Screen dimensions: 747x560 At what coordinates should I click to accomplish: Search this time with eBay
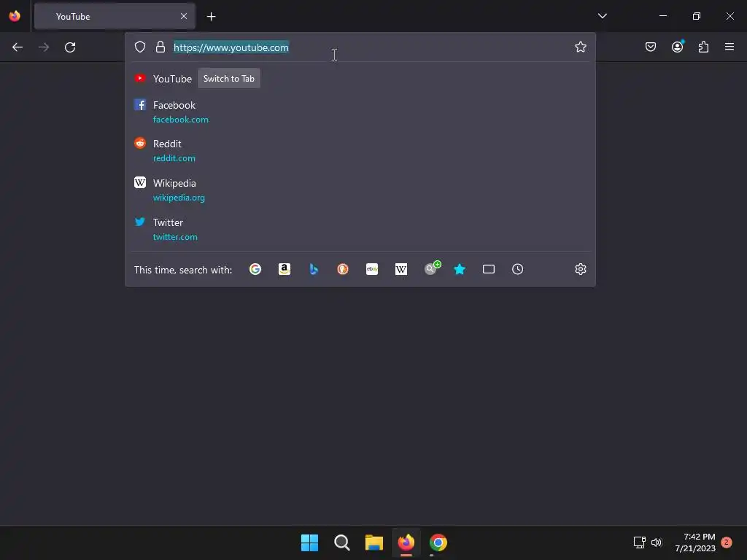(372, 269)
